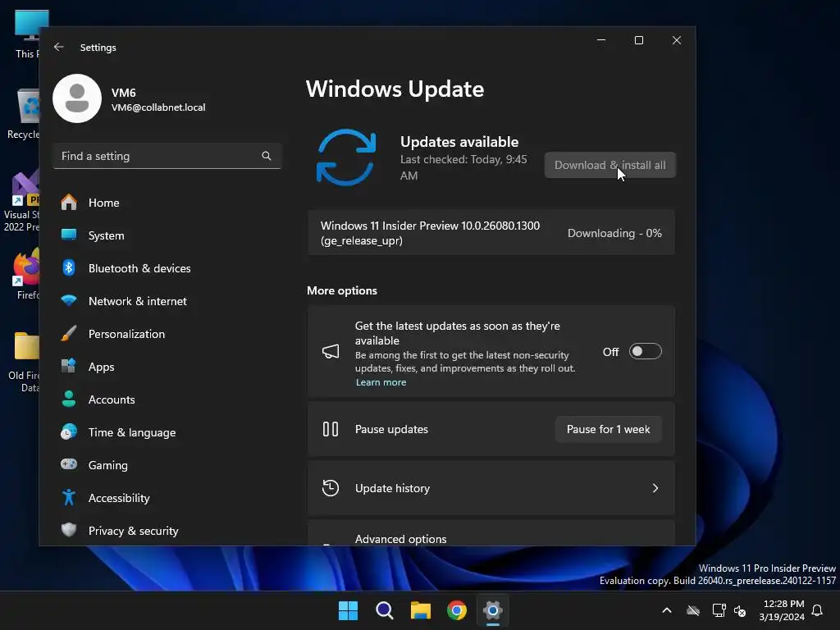Image resolution: width=840 pixels, height=630 pixels.
Task: Click the VM6@collabnet.local account text
Action: click(x=158, y=107)
